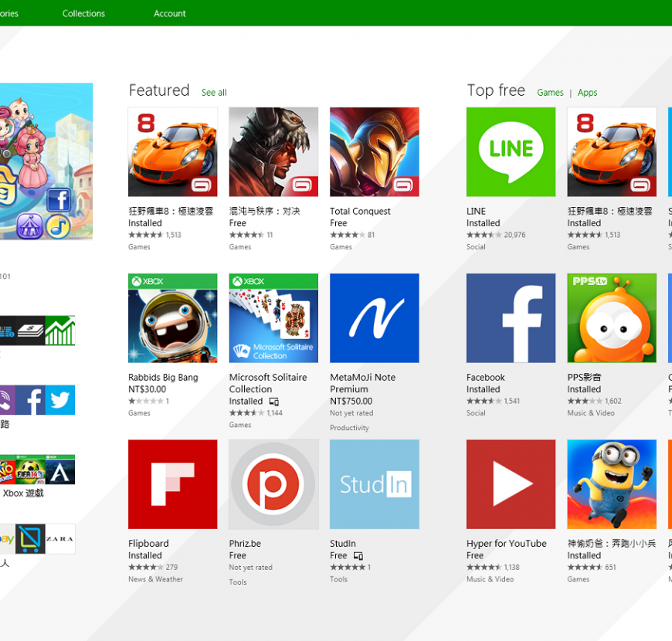Open the Asphalt 8 icon under Featured
Viewport: 672px width, 641px height.
click(173, 151)
